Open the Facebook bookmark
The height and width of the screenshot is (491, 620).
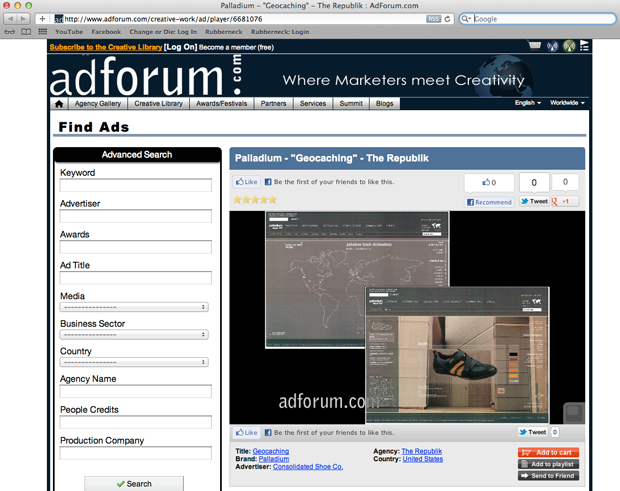[x=106, y=32]
